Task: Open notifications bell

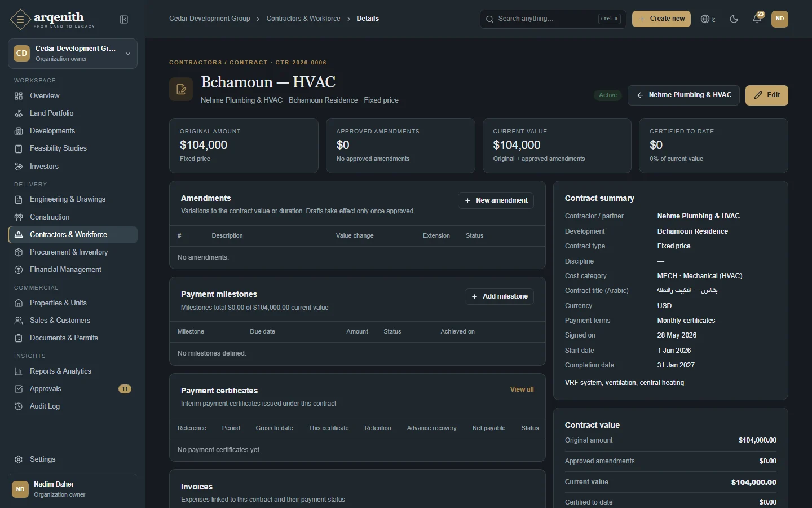Action: tap(757, 19)
